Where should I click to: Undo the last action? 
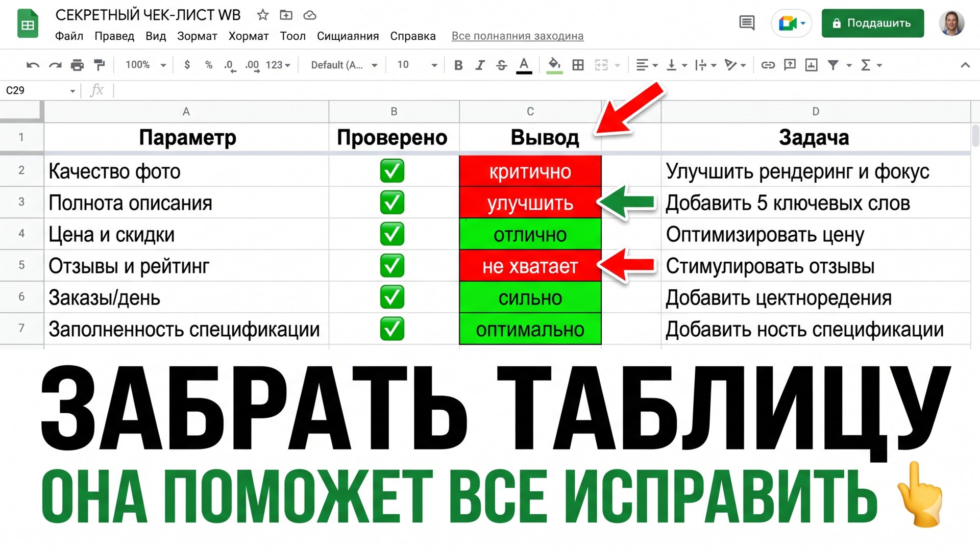tap(33, 65)
